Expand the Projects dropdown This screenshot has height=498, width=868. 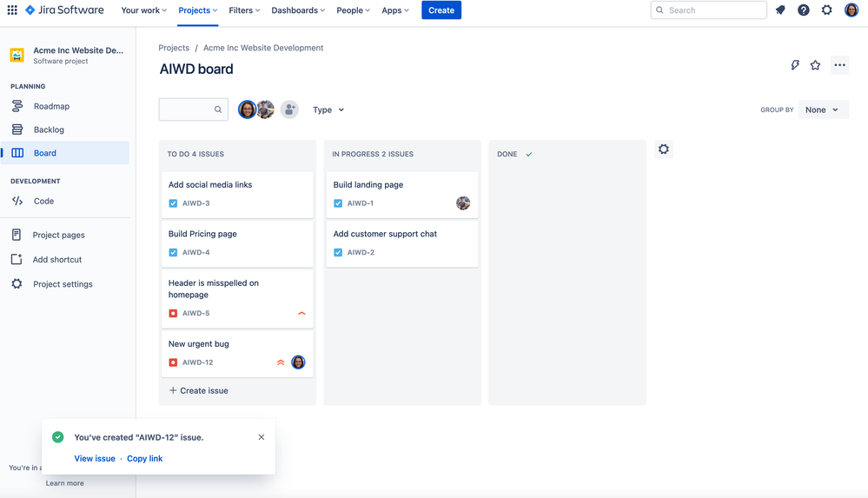[197, 10]
